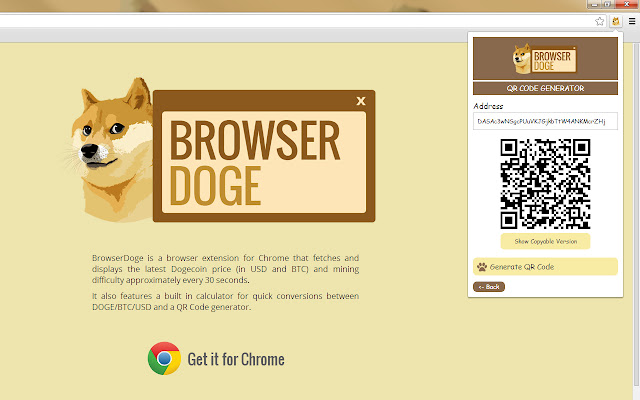The image size is (640, 400).
Task: Click the paw icon beside Generate QR Code
Action: (x=482, y=267)
